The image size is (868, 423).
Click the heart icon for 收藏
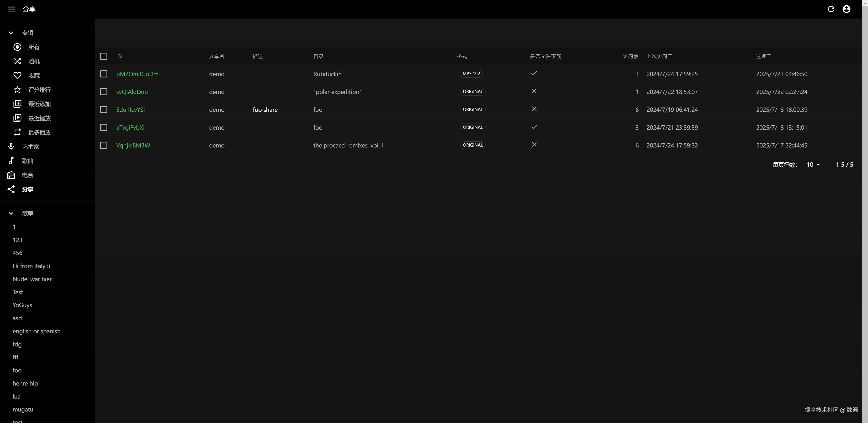click(17, 75)
